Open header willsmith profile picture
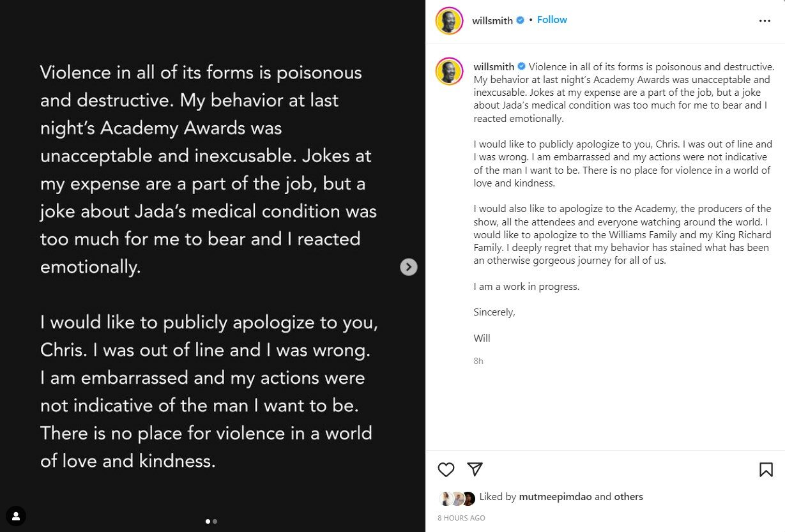785x532 pixels. coord(449,20)
